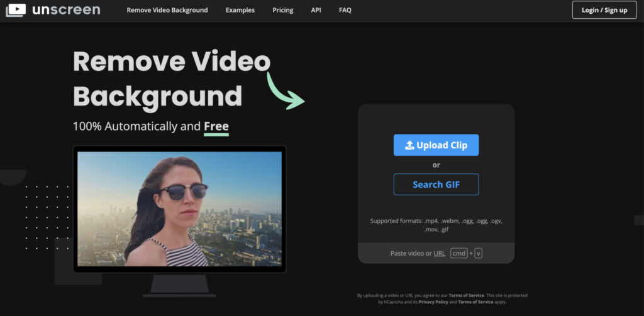
Task: Navigate to the API section
Action: click(x=316, y=10)
